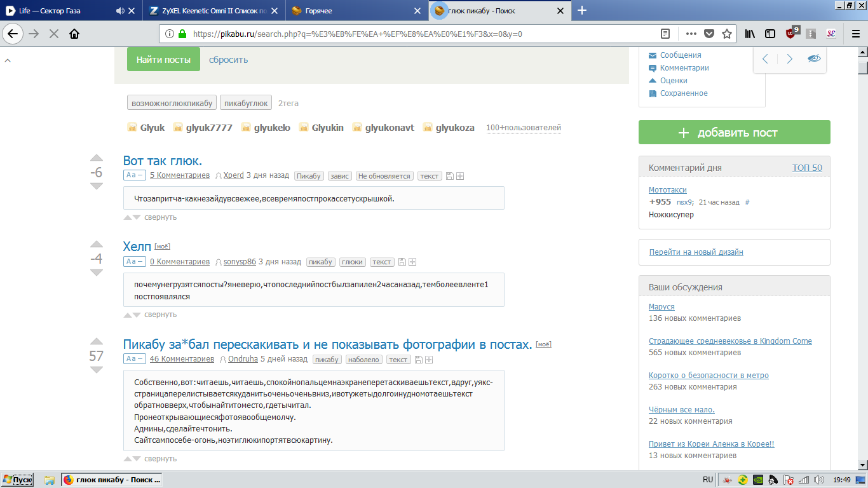Screen dimensions: 868x488
Task: Downvote the 'Хелп' post
Action: coord(96,273)
